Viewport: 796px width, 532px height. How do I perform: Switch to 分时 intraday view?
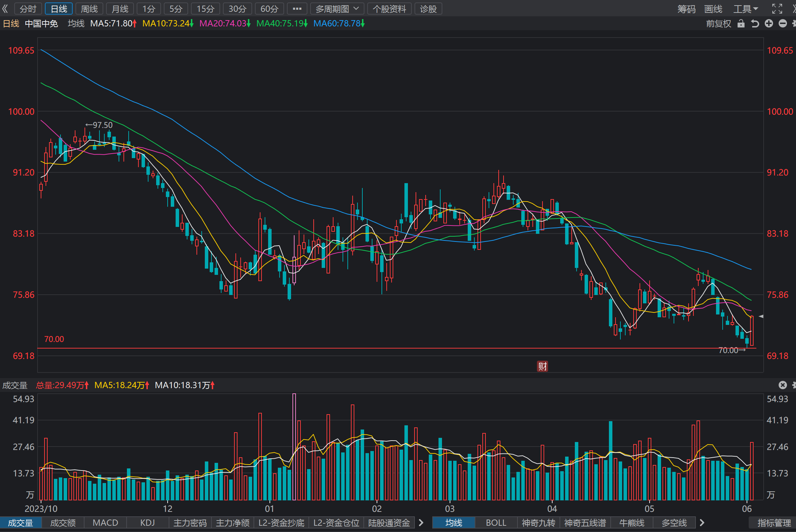point(28,9)
